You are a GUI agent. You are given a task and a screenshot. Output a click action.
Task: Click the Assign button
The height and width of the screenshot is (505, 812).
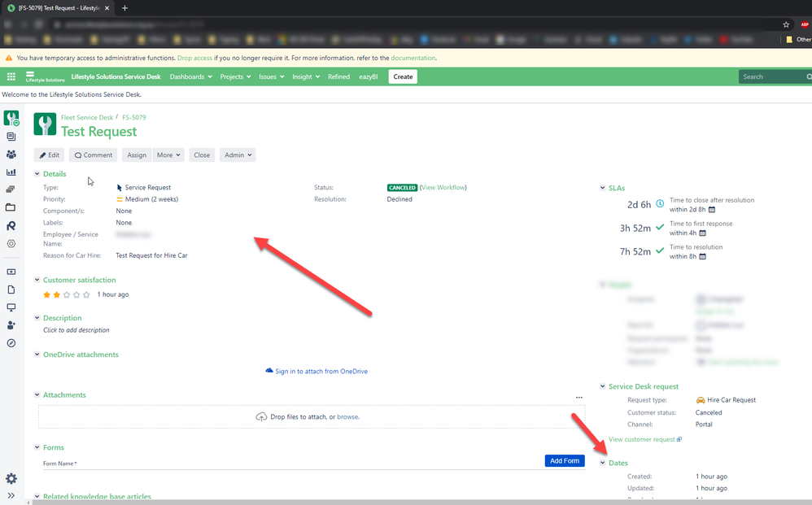137,155
